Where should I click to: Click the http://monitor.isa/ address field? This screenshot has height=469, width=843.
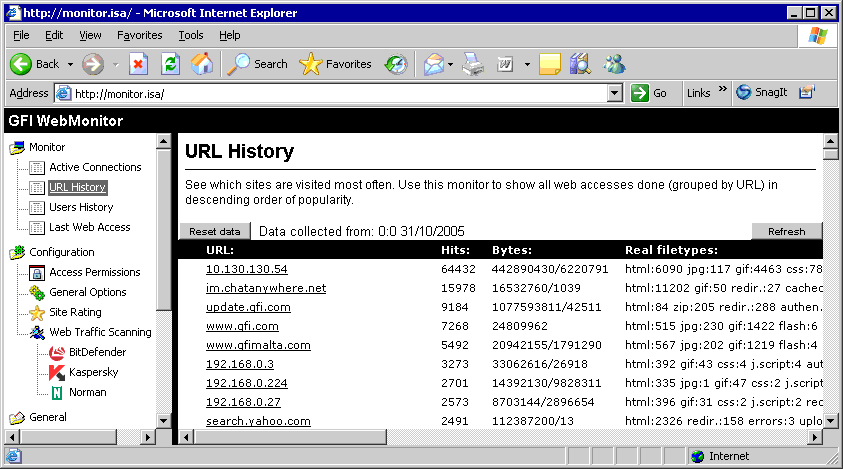[x=339, y=94]
